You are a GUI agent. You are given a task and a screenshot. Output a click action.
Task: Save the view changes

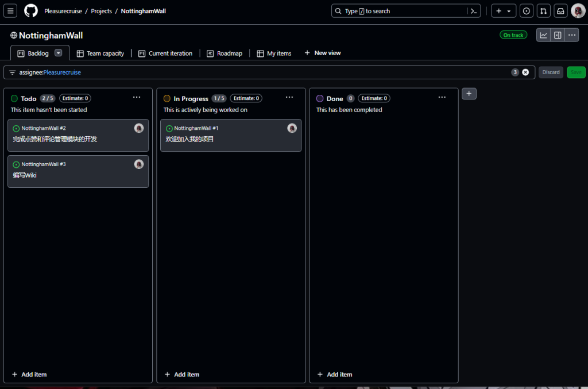click(x=576, y=72)
